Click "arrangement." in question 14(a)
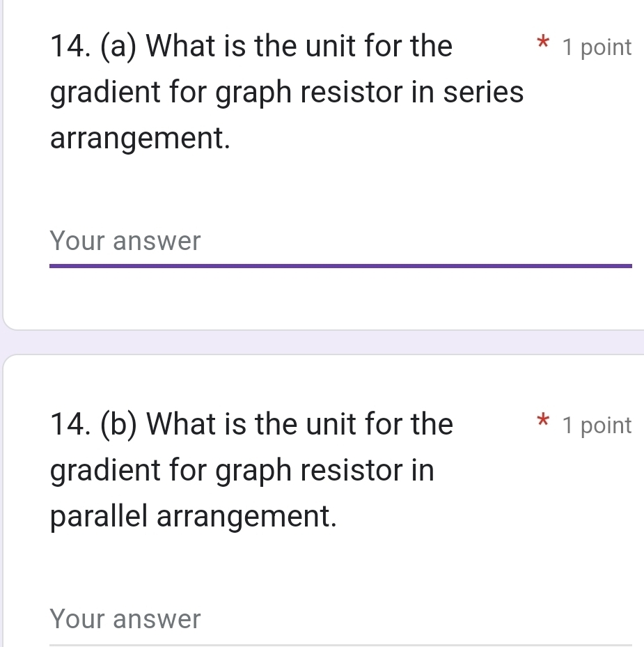The width and height of the screenshot is (644, 647). 141,137
